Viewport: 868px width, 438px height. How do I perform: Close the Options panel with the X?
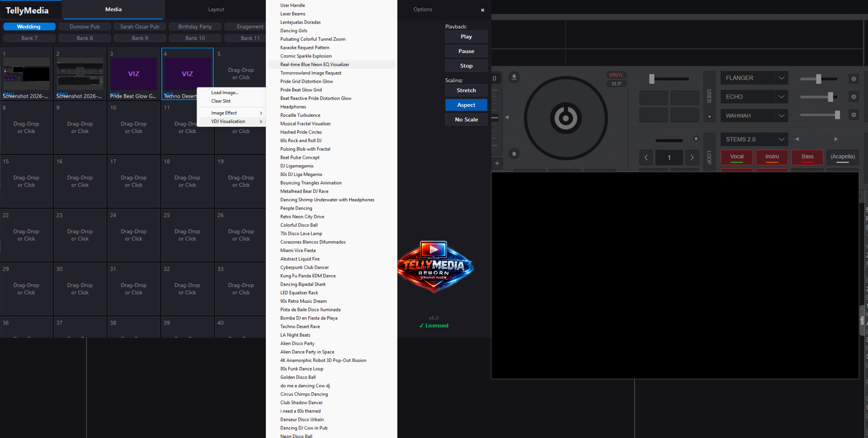(x=482, y=10)
